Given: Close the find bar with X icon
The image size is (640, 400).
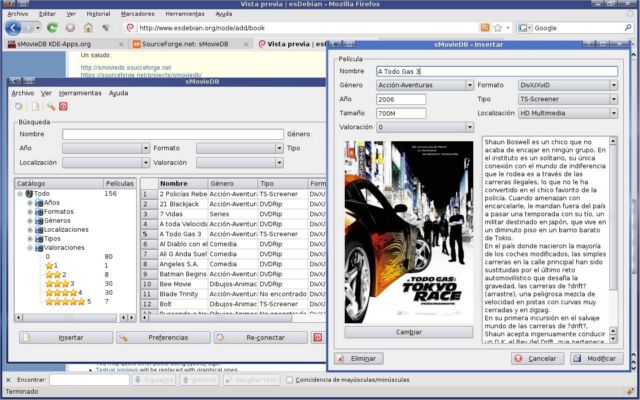Looking at the screenshot, I should click(x=9, y=380).
